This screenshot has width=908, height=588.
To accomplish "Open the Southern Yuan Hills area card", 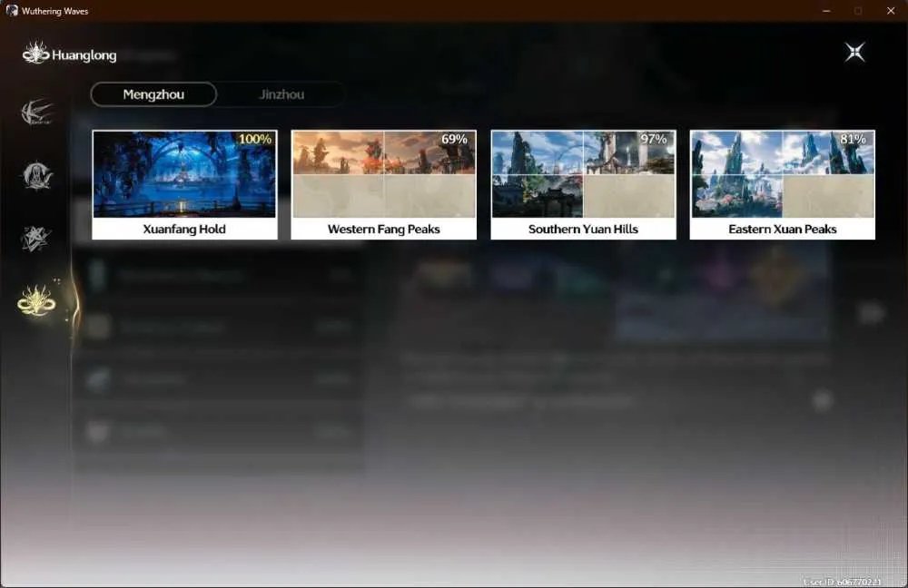I will pos(583,184).
